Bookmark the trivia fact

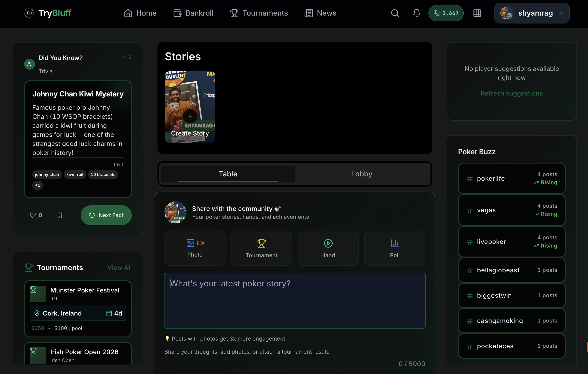[x=60, y=215]
